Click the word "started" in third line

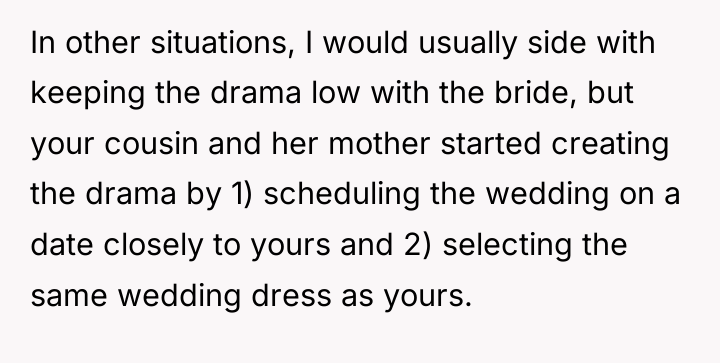pos(490,144)
